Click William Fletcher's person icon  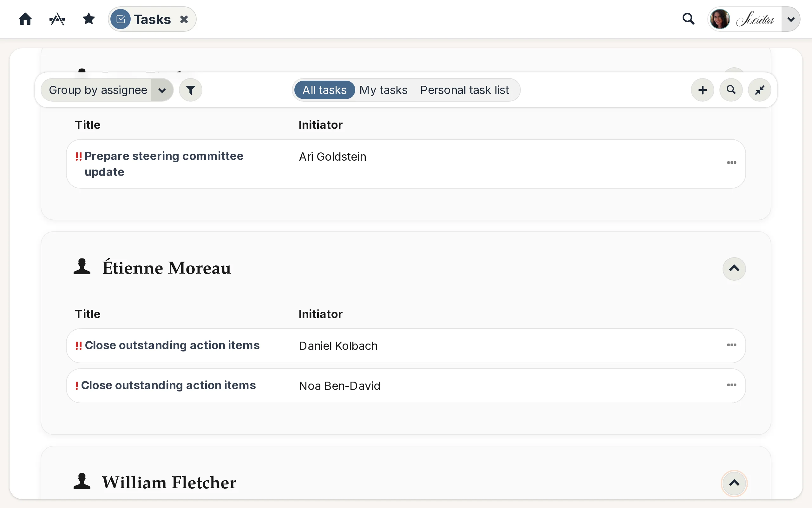(x=82, y=481)
